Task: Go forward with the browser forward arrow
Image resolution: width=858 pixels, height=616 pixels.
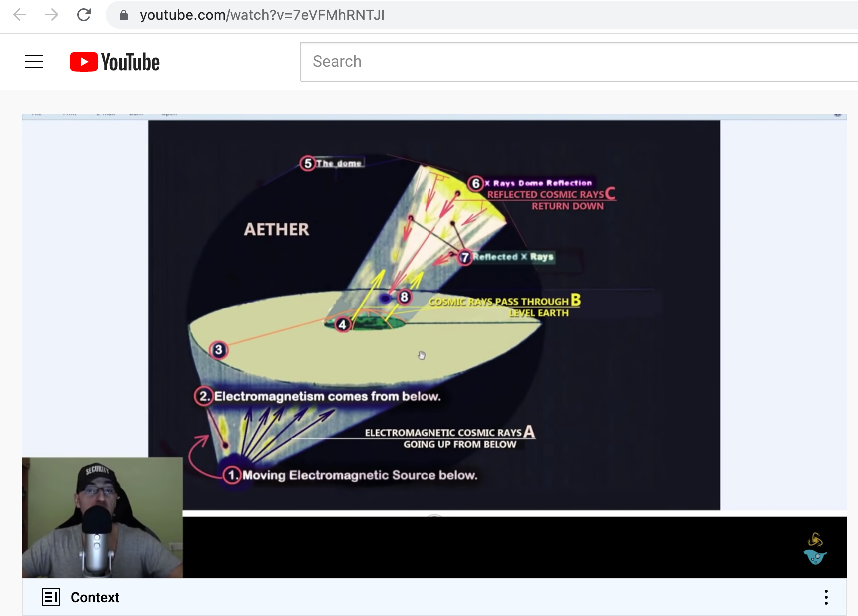Action: [x=52, y=15]
